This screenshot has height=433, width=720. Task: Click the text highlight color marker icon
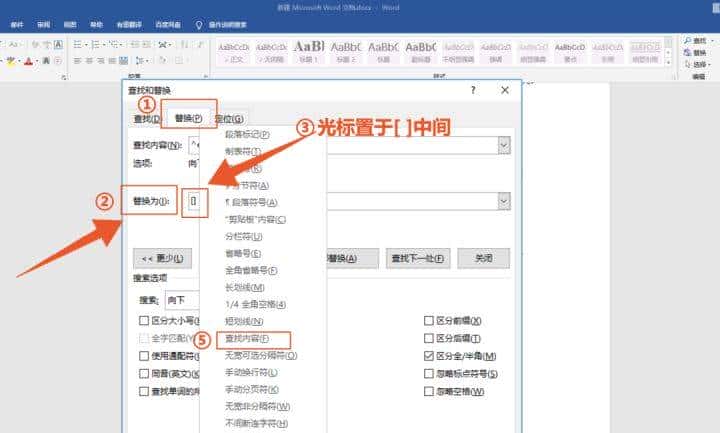10,61
